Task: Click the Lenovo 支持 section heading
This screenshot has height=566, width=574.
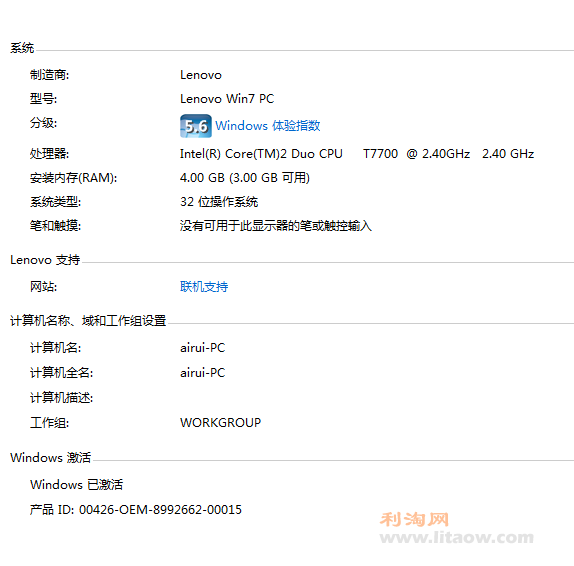Action: tap(45, 260)
